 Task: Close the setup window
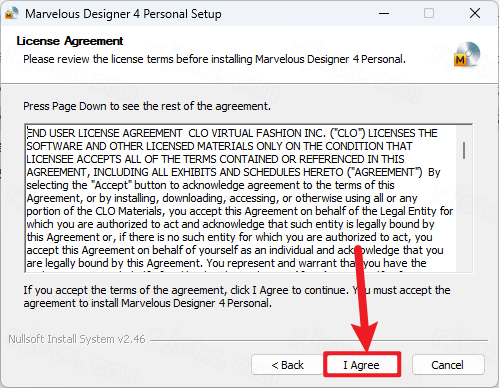[x=475, y=13]
